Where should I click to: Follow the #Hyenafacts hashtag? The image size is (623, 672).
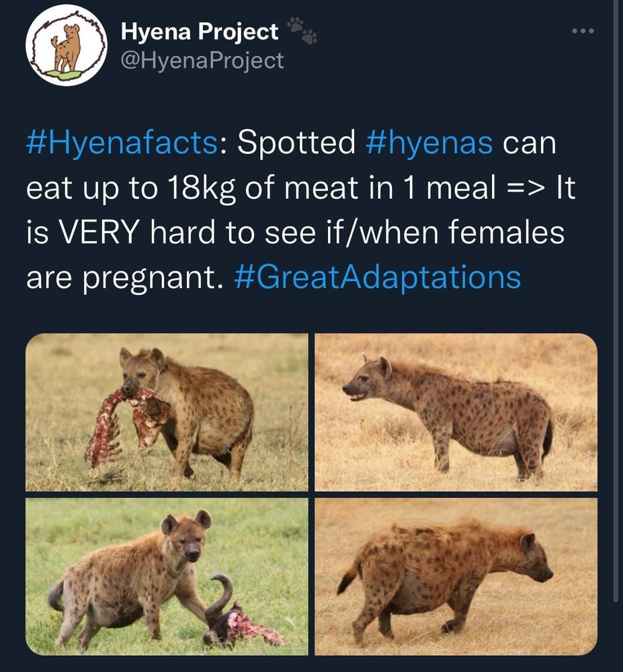[x=122, y=142]
